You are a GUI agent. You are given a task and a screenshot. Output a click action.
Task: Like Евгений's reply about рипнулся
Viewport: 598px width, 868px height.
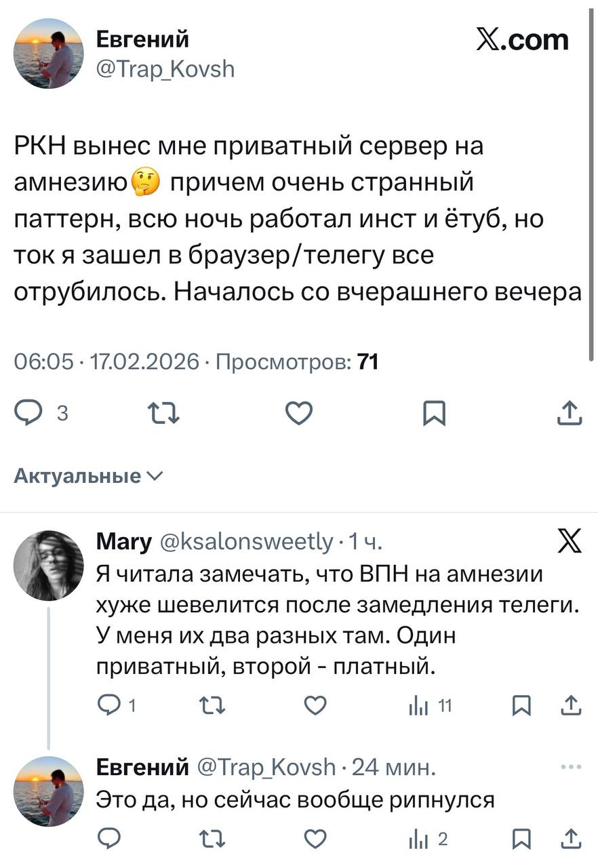(314, 840)
